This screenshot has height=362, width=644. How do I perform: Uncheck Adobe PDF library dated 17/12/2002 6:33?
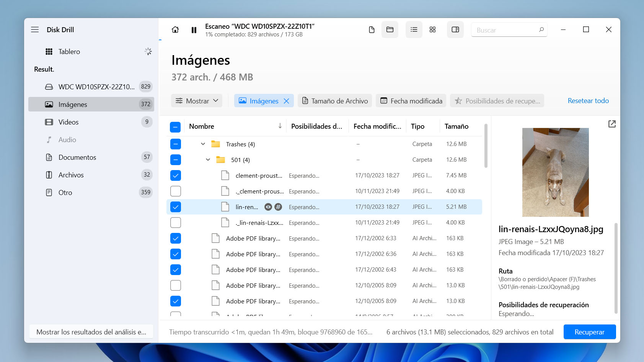(x=176, y=238)
